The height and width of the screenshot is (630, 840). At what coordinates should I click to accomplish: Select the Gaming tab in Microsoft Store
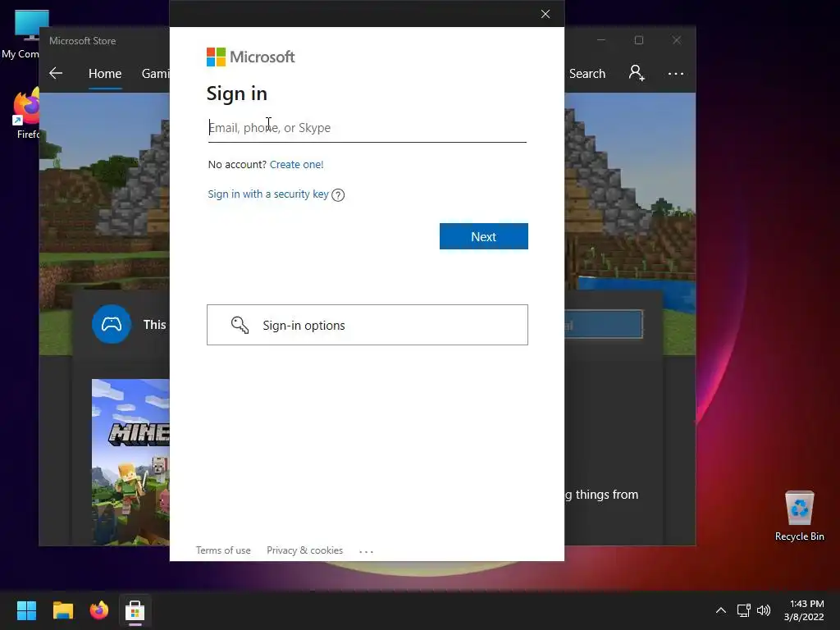pyautogui.click(x=155, y=73)
